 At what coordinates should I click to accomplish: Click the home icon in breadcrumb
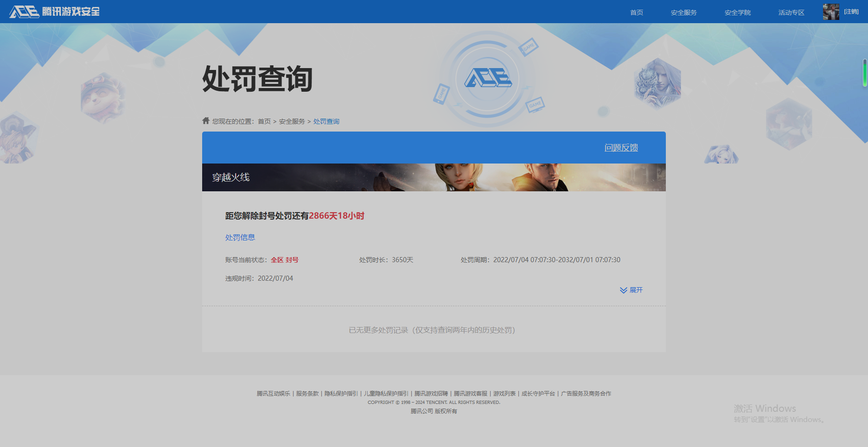(206, 120)
